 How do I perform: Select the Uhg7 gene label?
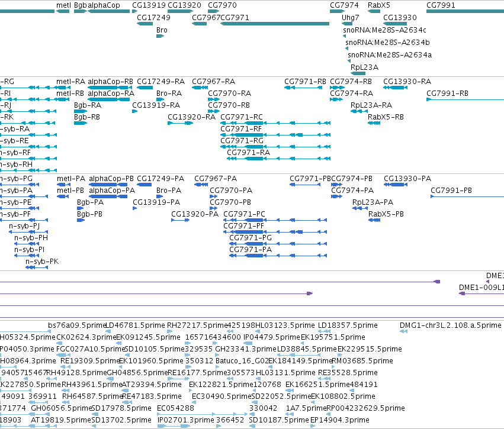pyautogui.click(x=351, y=18)
